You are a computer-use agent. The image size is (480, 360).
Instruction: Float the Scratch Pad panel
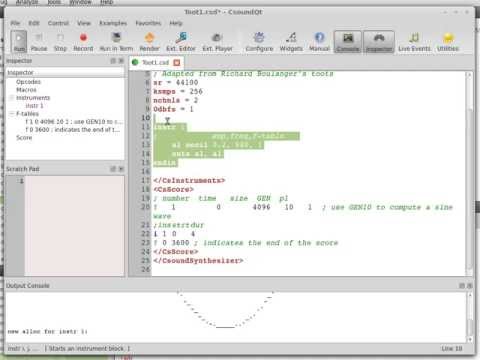(113, 169)
